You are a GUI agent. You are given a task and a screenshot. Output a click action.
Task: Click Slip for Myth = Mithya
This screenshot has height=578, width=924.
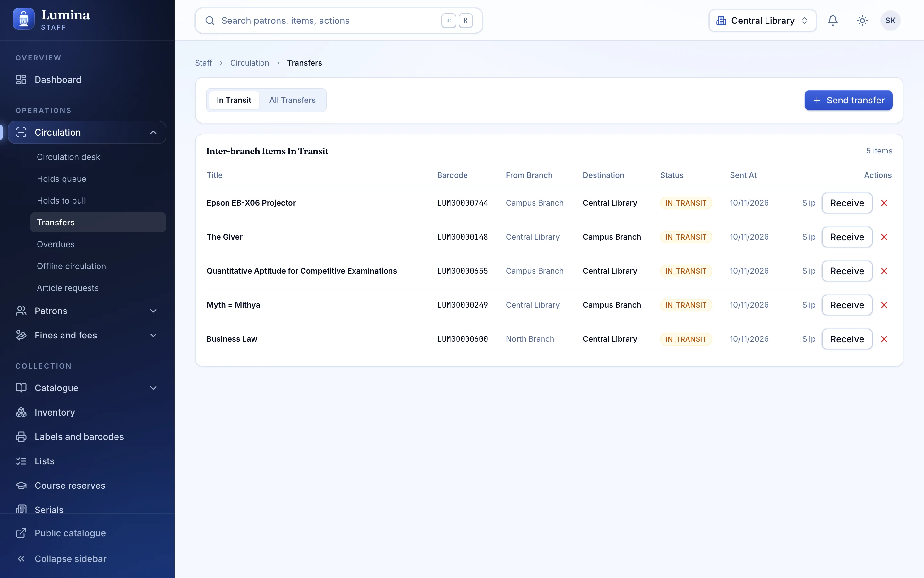tap(809, 305)
